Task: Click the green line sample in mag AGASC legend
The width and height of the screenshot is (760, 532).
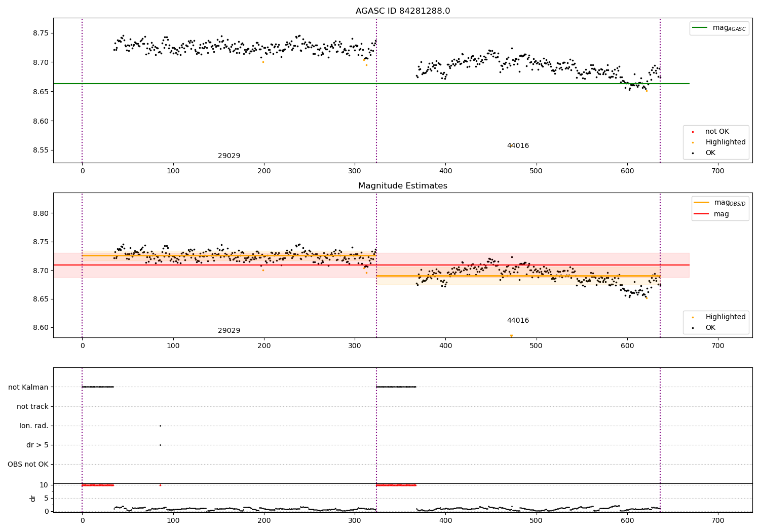Action: click(x=700, y=28)
